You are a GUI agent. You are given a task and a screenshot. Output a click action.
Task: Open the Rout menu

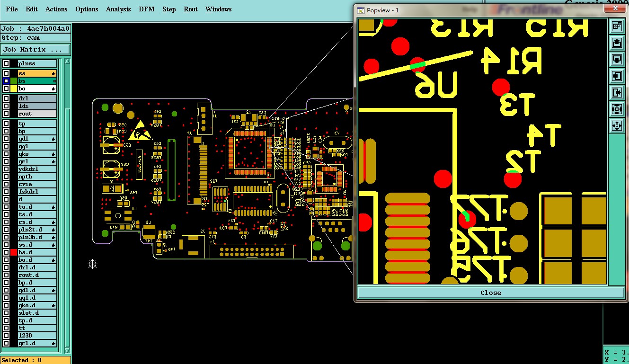[191, 9]
